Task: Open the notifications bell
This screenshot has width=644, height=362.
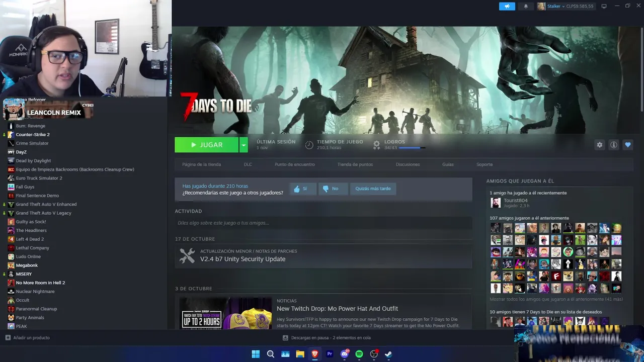Action: [x=526, y=7]
